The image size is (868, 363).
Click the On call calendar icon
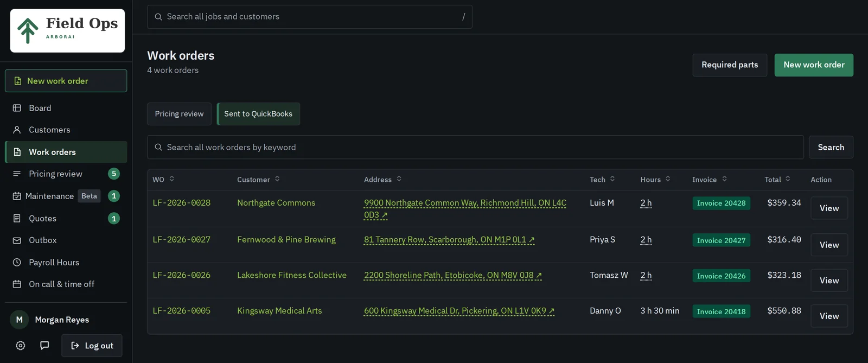17,284
